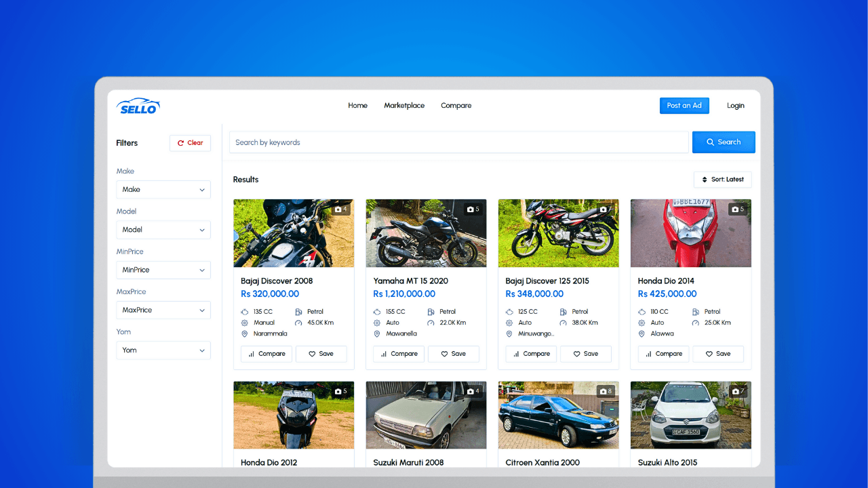This screenshot has height=488, width=868.
Task: Click compare chart icon on Yamaha MT 15
Action: (384, 354)
